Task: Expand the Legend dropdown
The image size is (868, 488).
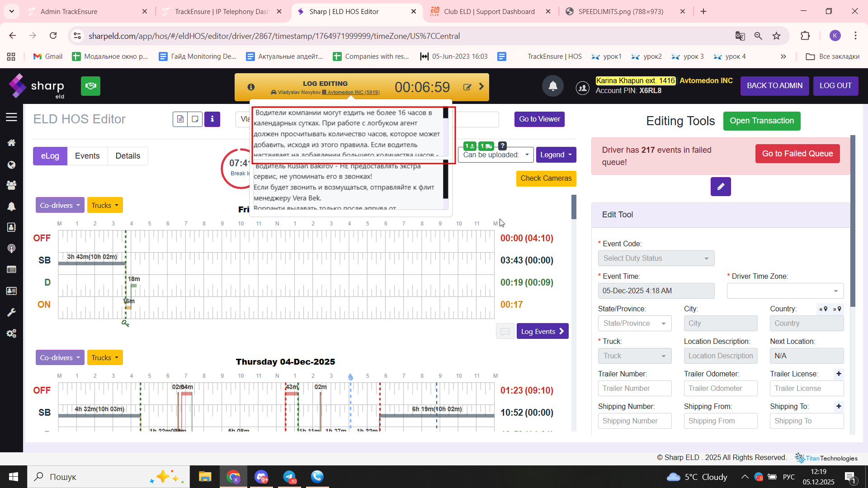Action: point(556,155)
